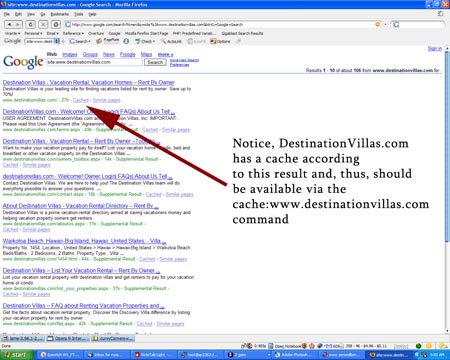This screenshot has width=450, height=360.
Task: Click the AutoLink toolbar icon
Action: (x=172, y=41)
